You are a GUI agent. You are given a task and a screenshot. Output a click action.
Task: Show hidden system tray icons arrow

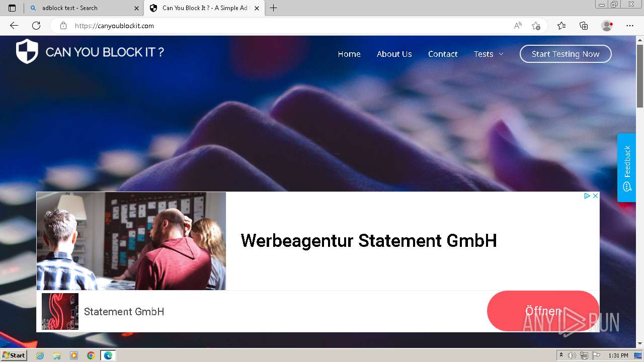click(x=561, y=355)
